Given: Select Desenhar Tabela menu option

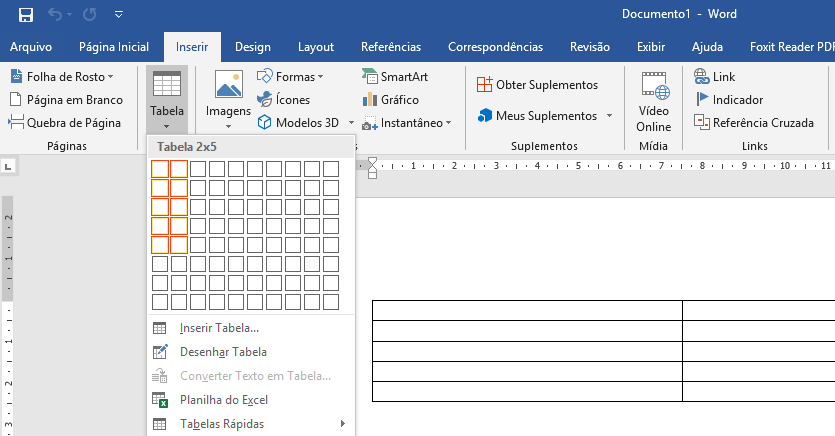Looking at the screenshot, I should 223,352.
